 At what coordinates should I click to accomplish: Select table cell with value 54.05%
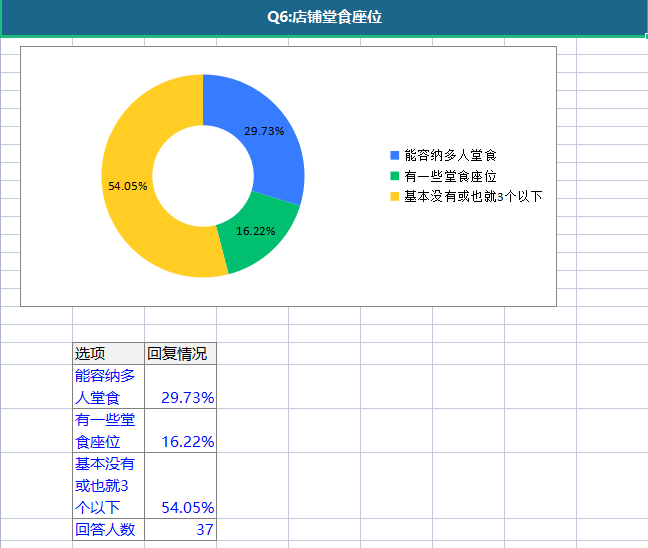tap(180, 486)
